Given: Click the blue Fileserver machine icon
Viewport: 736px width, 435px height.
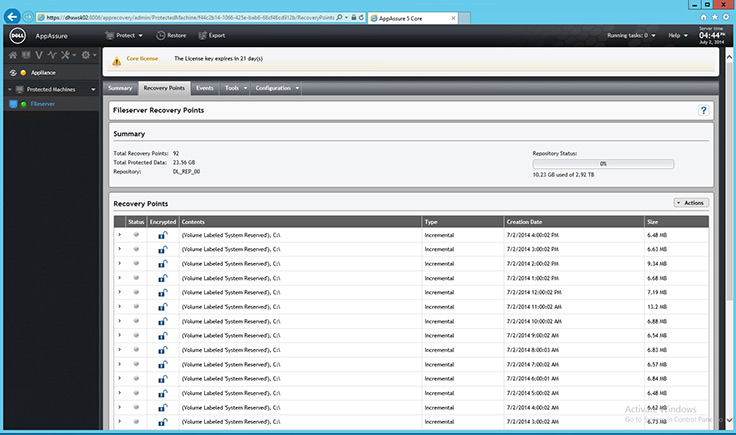Looking at the screenshot, I should (13, 104).
